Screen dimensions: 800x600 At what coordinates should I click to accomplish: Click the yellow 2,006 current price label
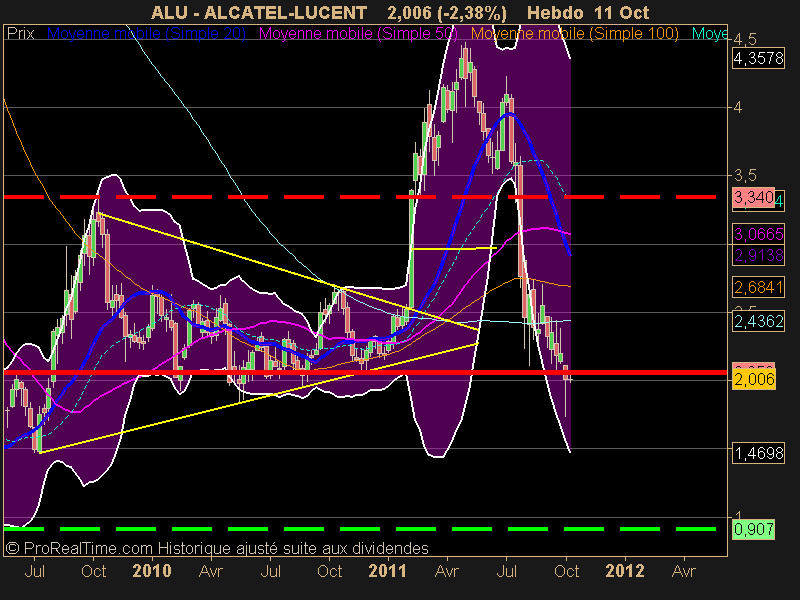tap(754, 380)
